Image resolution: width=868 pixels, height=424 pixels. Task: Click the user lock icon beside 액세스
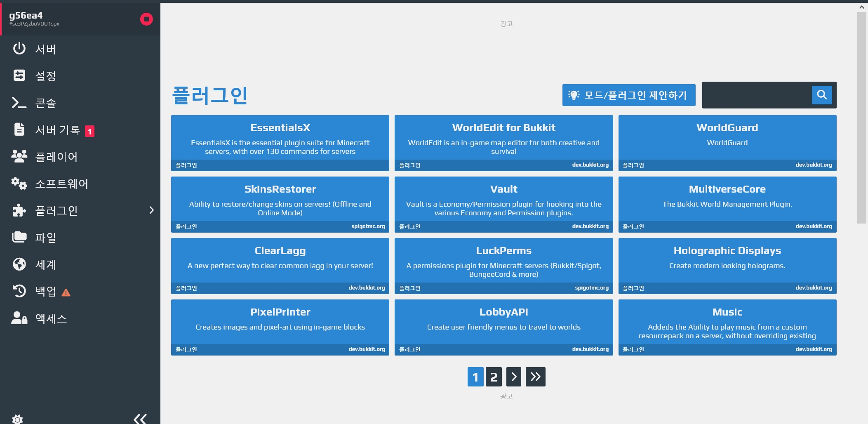19,318
